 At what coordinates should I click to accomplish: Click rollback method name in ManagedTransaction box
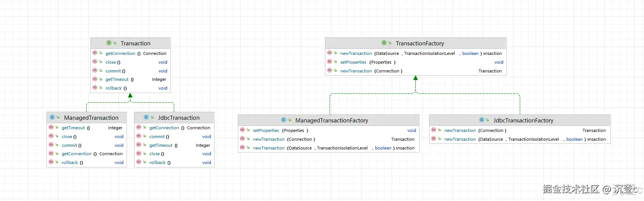70,162
